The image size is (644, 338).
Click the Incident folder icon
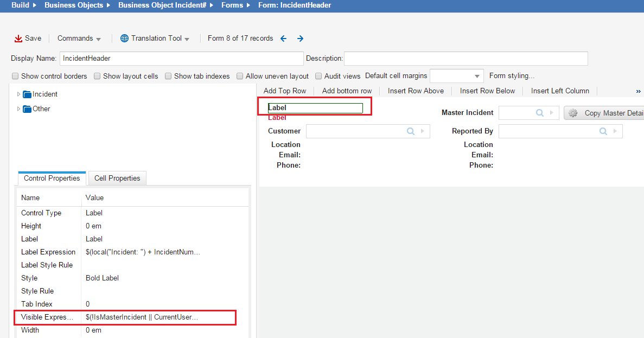click(x=27, y=94)
